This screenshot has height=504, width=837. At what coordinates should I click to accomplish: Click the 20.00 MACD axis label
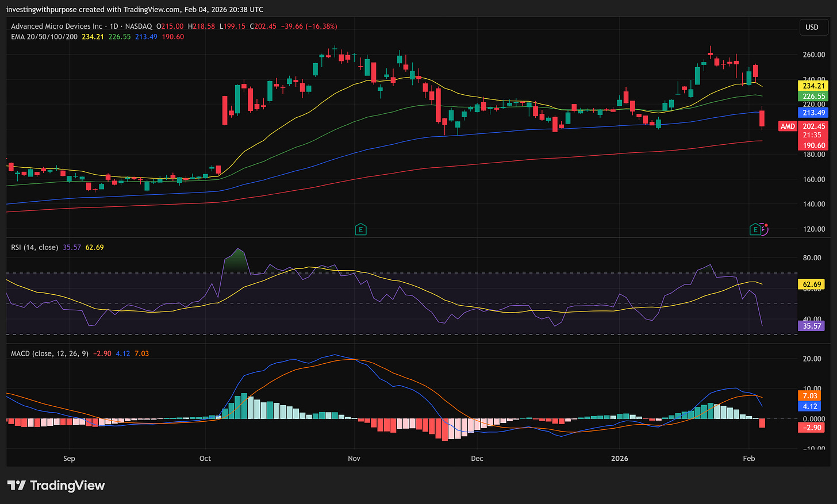pyautogui.click(x=812, y=359)
